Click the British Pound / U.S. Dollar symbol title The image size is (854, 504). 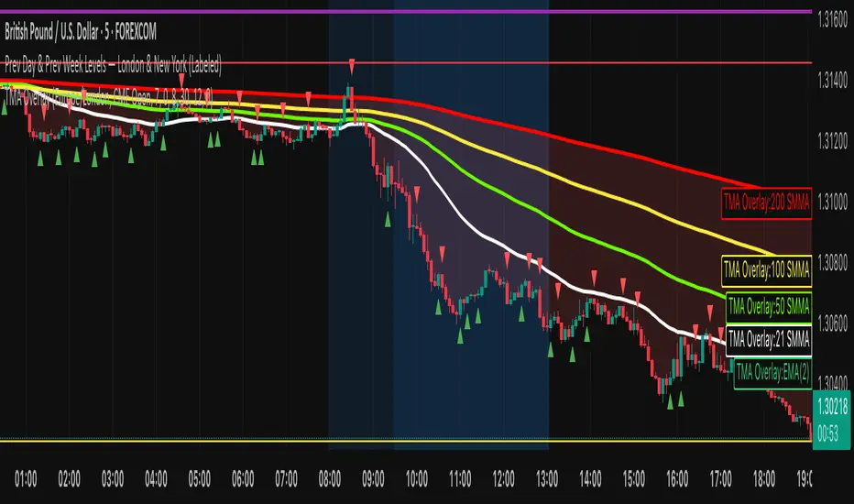[80, 33]
